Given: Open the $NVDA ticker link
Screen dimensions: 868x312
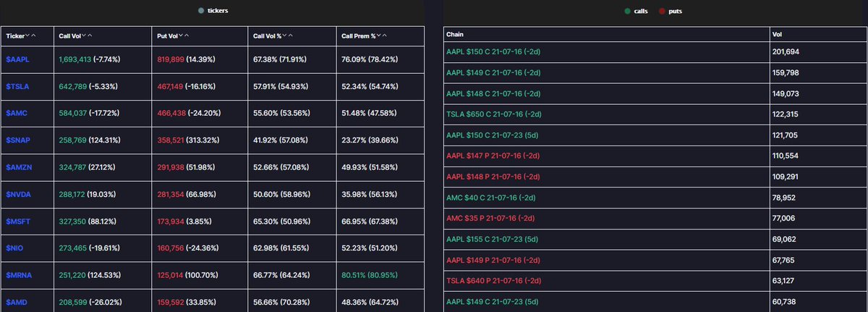Looking at the screenshot, I should click(x=17, y=195).
